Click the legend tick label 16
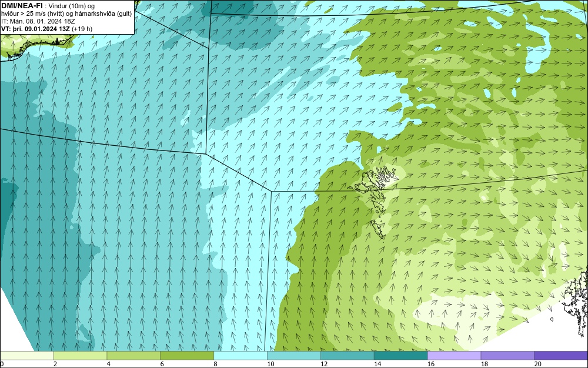The image size is (588, 368). [431, 364]
